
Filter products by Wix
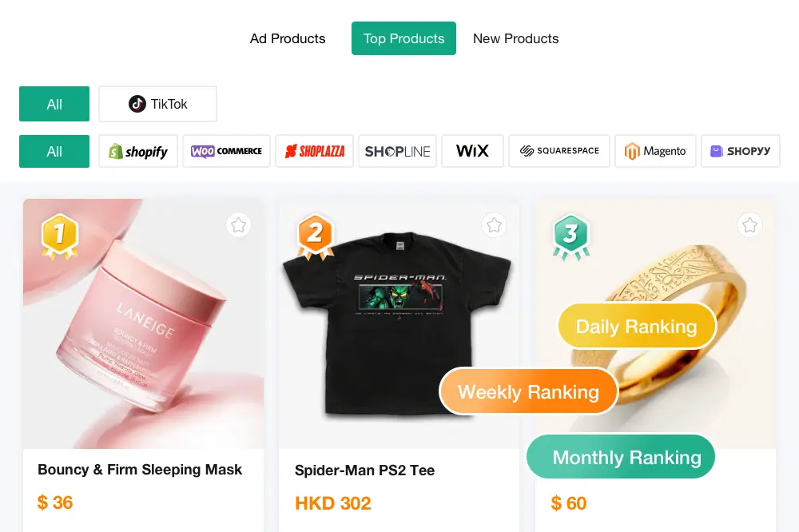coord(472,151)
